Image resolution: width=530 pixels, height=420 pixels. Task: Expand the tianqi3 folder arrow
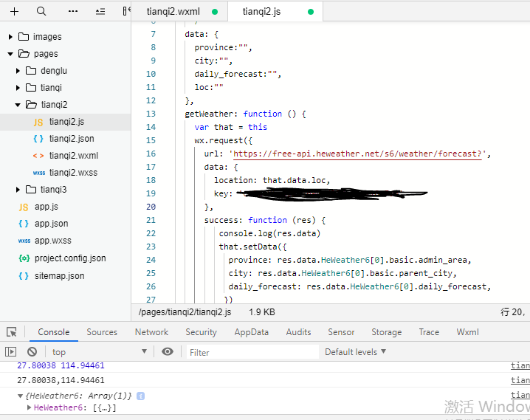pyautogui.click(x=18, y=190)
